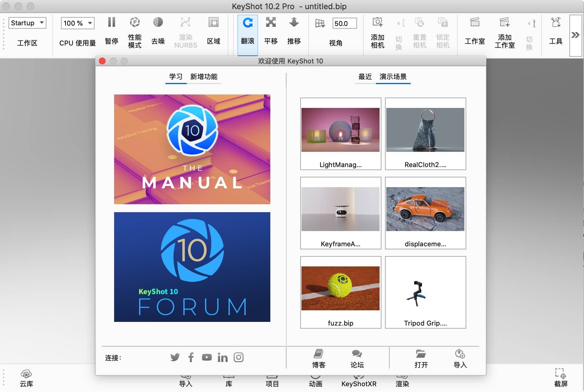Switch to the 新增功能 tab

(204, 77)
